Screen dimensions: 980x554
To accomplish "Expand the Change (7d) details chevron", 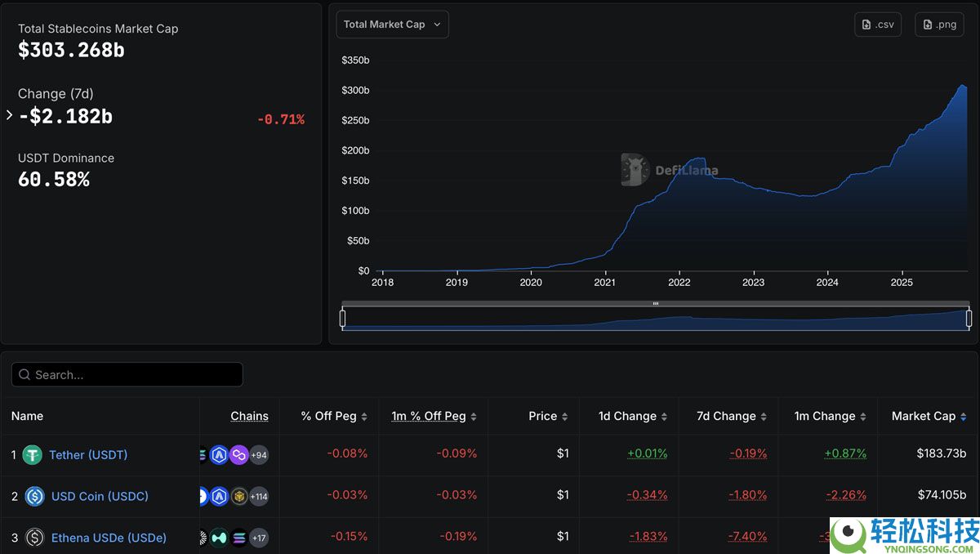I will (x=10, y=116).
